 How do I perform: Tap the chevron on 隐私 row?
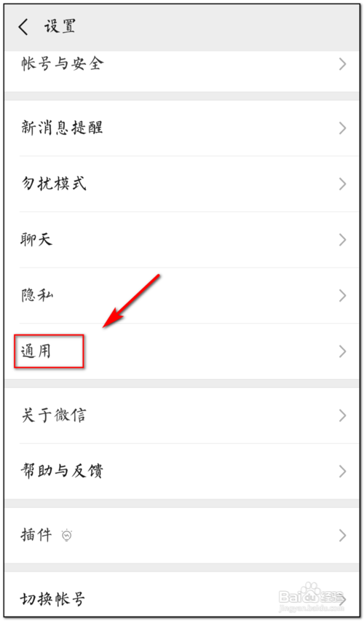tap(343, 295)
